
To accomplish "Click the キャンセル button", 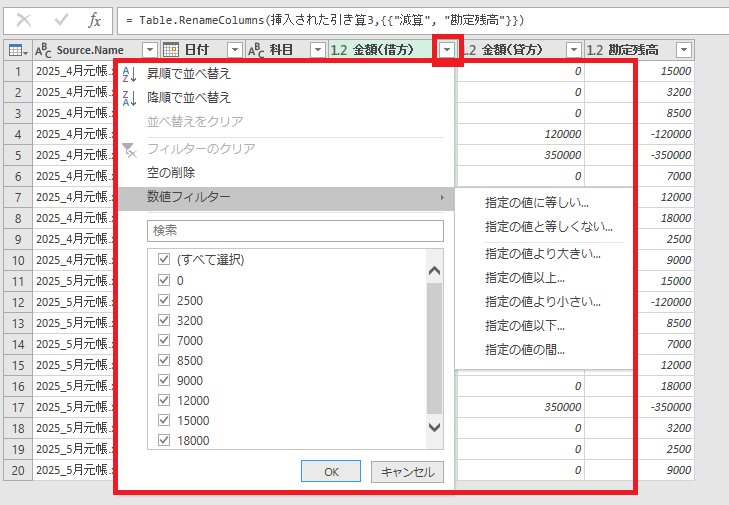I will pyautogui.click(x=407, y=472).
